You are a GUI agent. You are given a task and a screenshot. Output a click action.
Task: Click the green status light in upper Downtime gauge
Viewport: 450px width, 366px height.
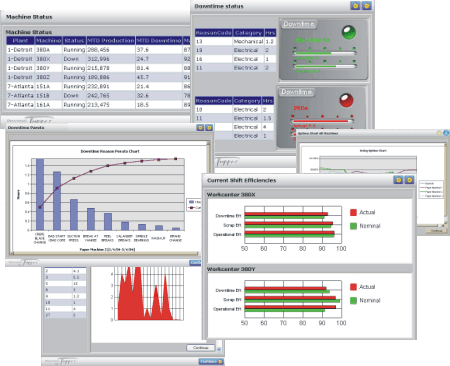pos(349,32)
